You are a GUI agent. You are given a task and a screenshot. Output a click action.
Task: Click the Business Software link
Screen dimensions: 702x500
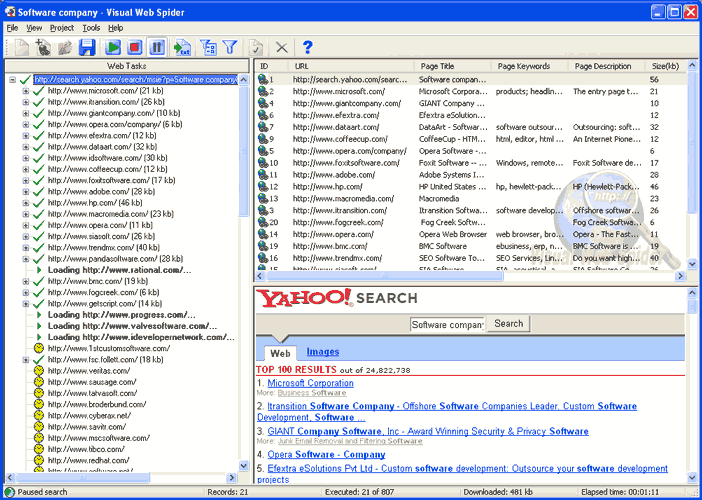tap(312, 393)
